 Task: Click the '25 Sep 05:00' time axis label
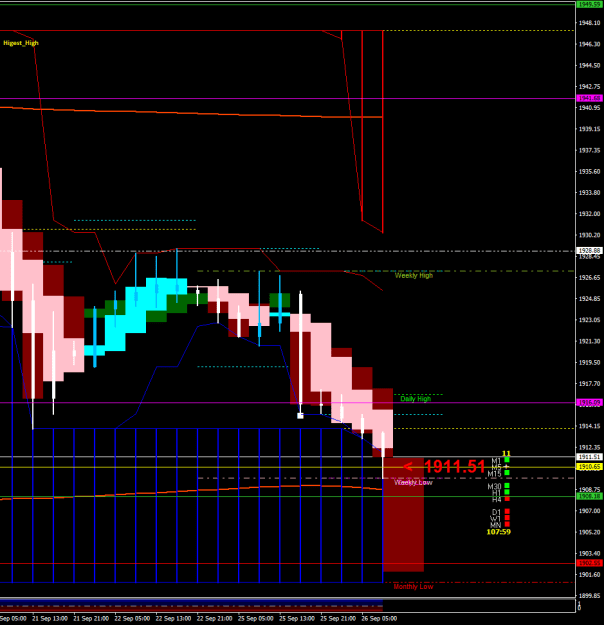[256, 619]
